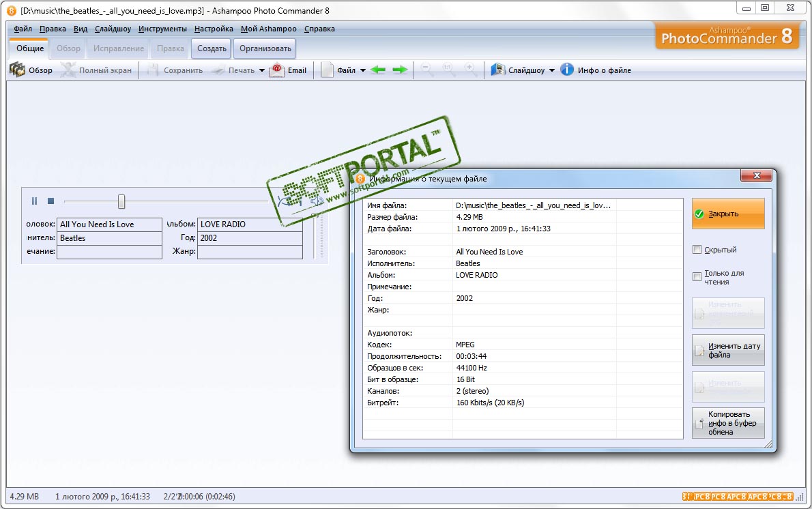Click the dialog resize grip corner
The width and height of the screenshot is (812, 509).
768,443
